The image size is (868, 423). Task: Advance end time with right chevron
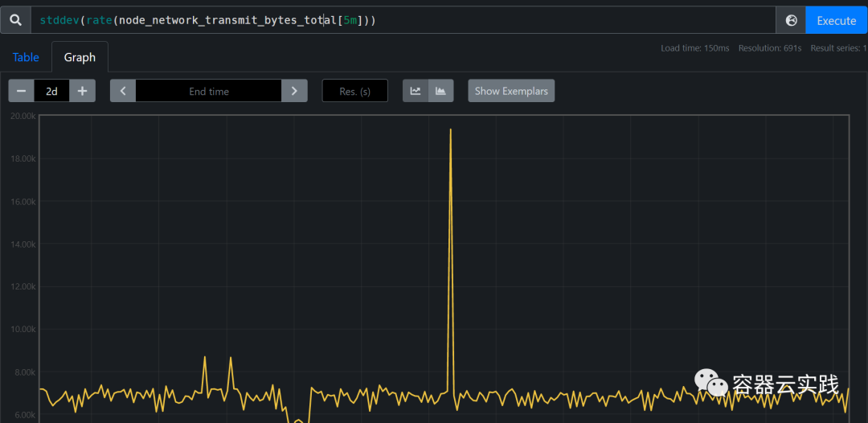[x=295, y=91]
